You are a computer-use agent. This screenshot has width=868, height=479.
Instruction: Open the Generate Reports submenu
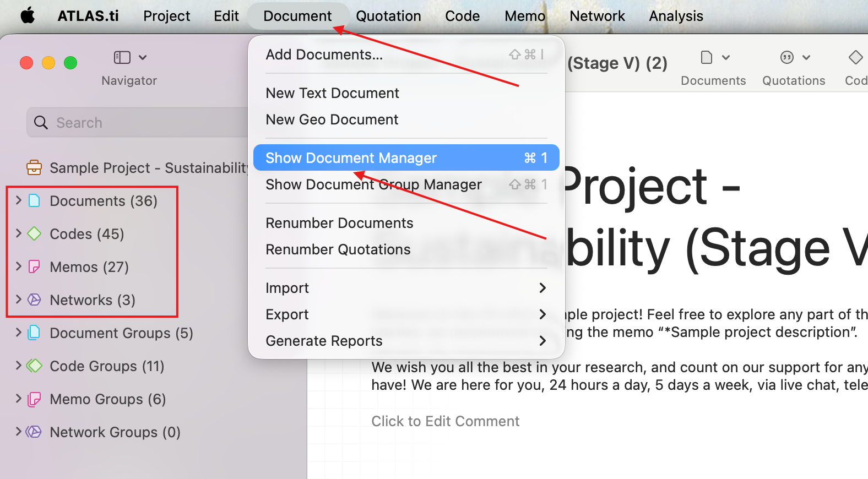point(406,341)
